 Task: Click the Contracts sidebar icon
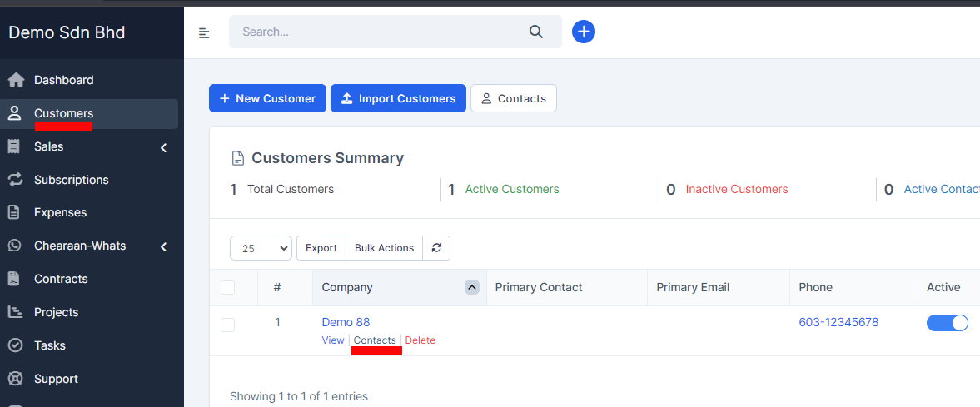point(14,279)
